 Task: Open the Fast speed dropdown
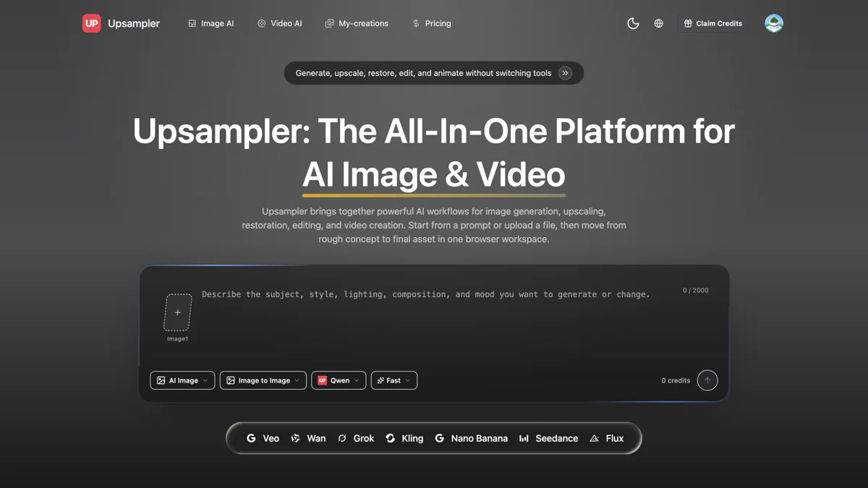[x=394, y=380]
